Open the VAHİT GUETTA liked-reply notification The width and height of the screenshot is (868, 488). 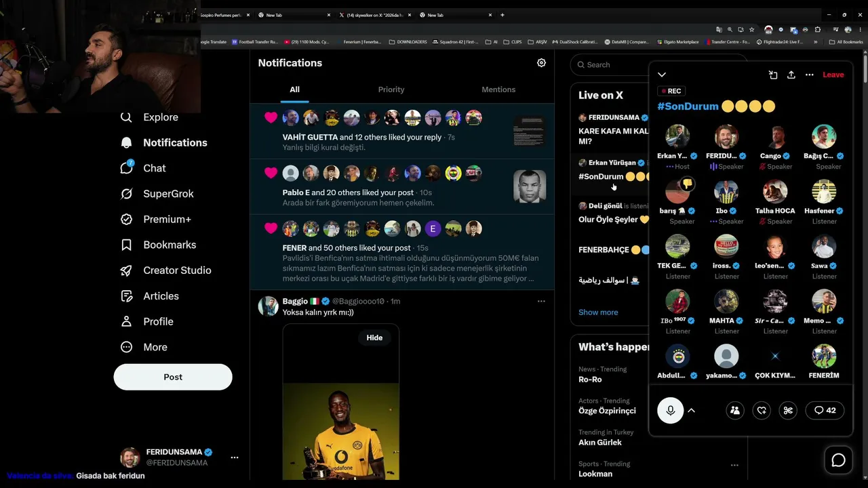click(x=402, y=131)
